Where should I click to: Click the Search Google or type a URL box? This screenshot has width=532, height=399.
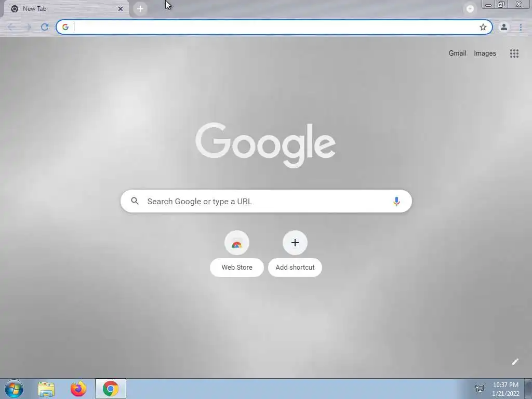[266, 201]
